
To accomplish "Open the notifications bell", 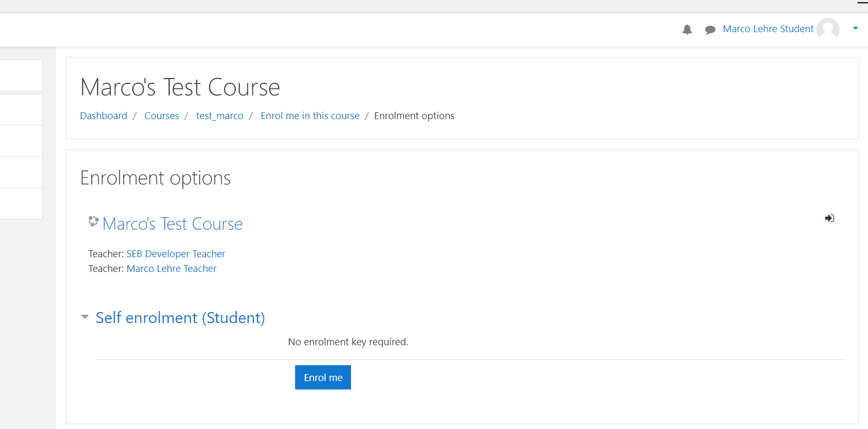I will (x=687, y=30).
